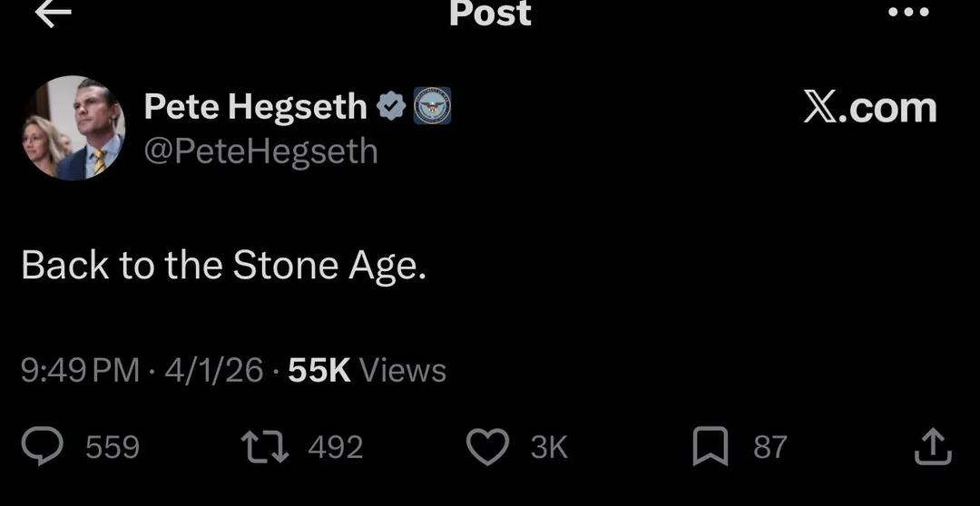
Task: View the 55K Views analytics
Action: pos(367,370)
